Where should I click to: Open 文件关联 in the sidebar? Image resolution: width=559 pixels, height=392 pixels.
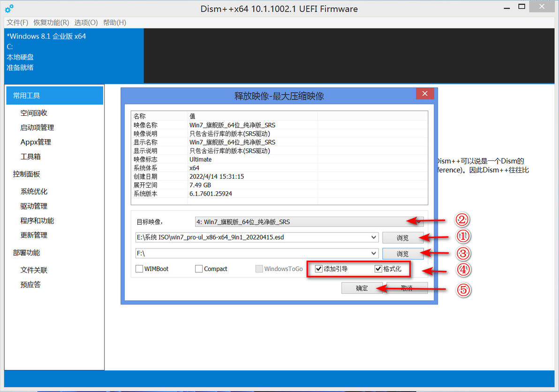(34, 270)
